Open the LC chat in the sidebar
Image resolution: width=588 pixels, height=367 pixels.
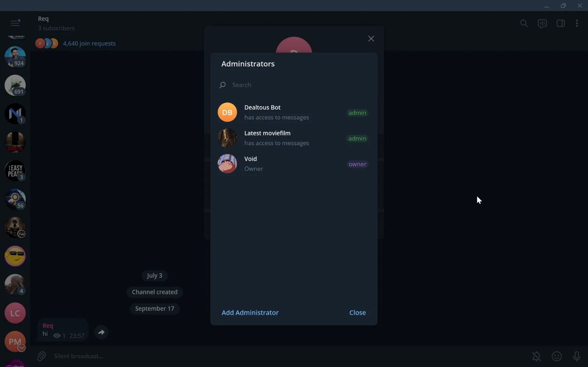click(x=15, y=313)
